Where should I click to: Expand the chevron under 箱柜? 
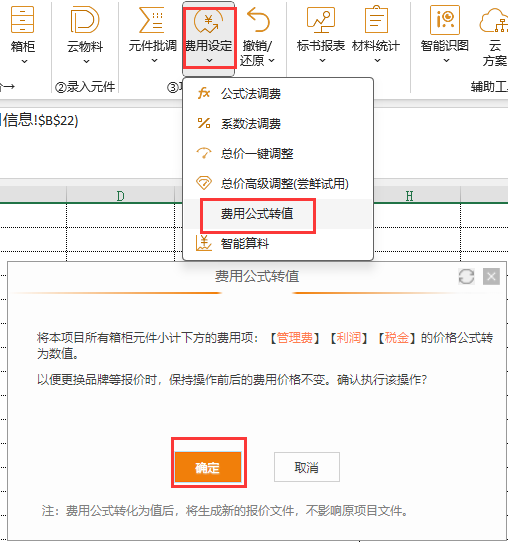24,62
